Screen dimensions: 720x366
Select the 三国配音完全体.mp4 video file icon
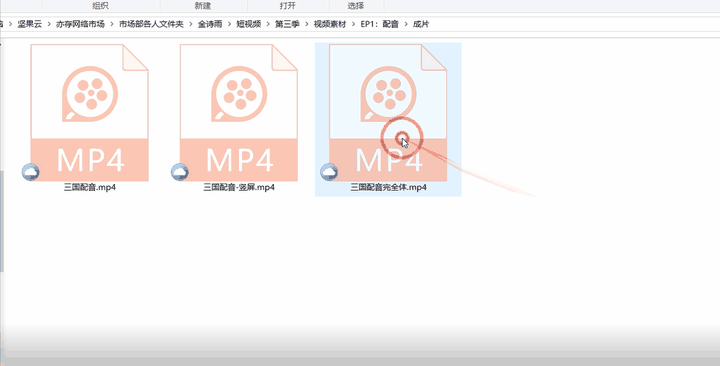388,113
